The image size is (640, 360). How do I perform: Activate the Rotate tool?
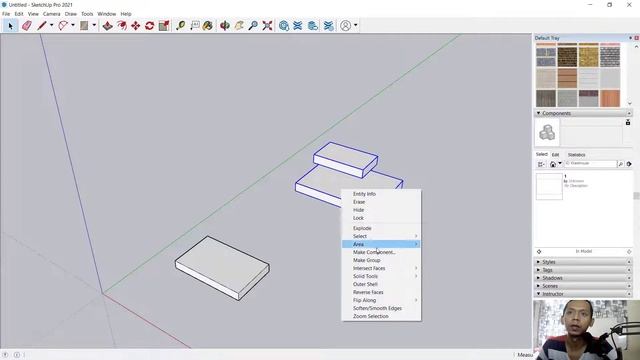[149, 26]
